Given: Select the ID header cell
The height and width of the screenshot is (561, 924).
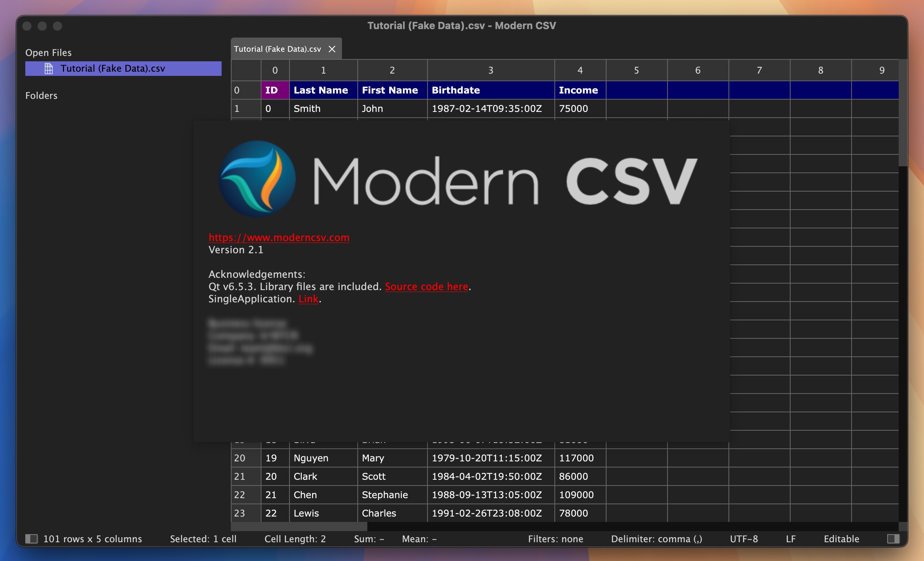Looking at the screenshot, I should [x=275, y=90].
